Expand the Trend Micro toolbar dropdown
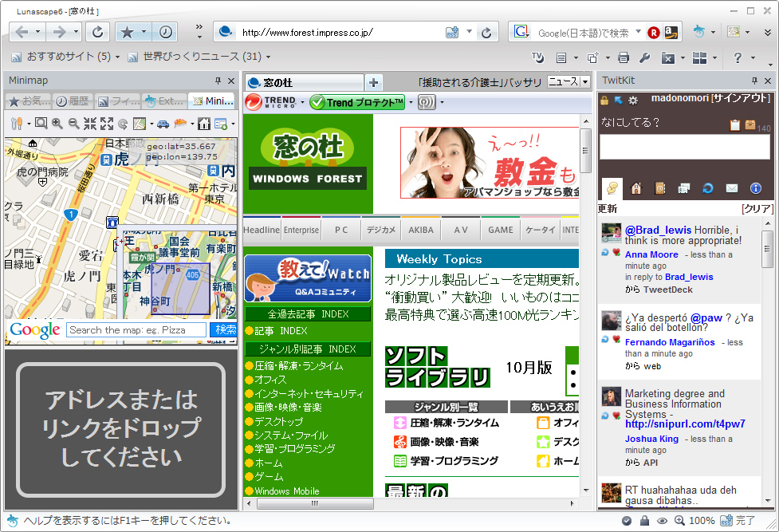Image resolution: width=779 pixels, height=532 pixels. point(302,102)
